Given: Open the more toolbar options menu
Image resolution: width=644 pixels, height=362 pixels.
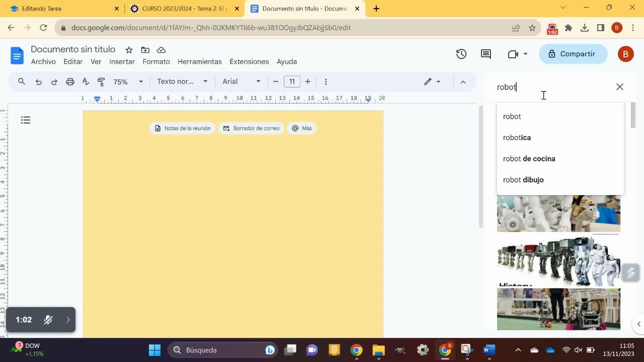Looking at the screenshot, I should pyautogui.click(x=326, y=81).
